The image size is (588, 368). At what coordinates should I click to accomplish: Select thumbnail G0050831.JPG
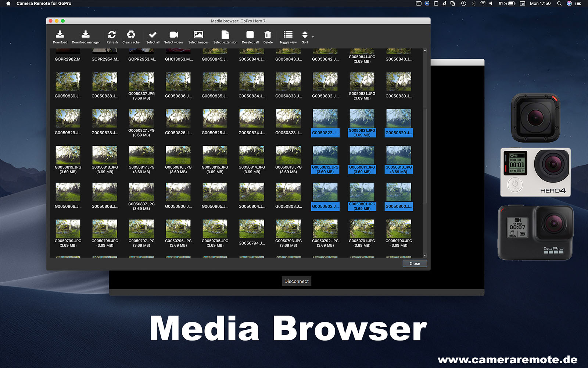(362, 82)
